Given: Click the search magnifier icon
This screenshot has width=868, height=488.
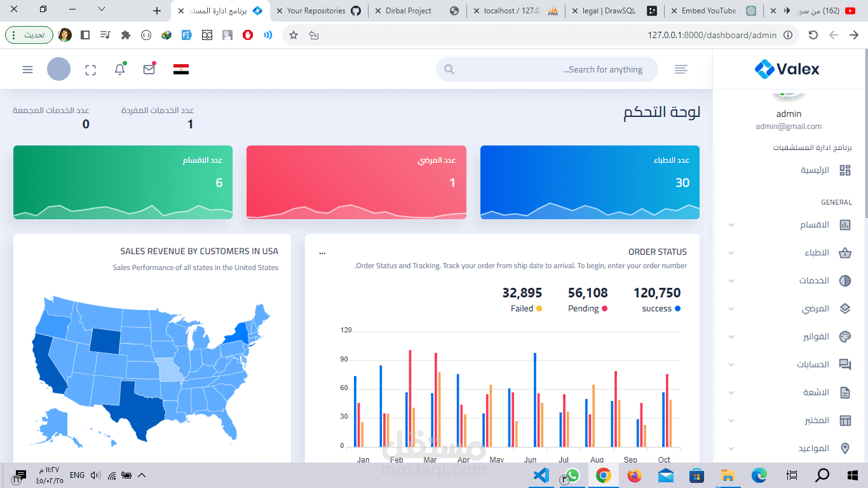Looking at the screenshot, I should coord(449,69).
